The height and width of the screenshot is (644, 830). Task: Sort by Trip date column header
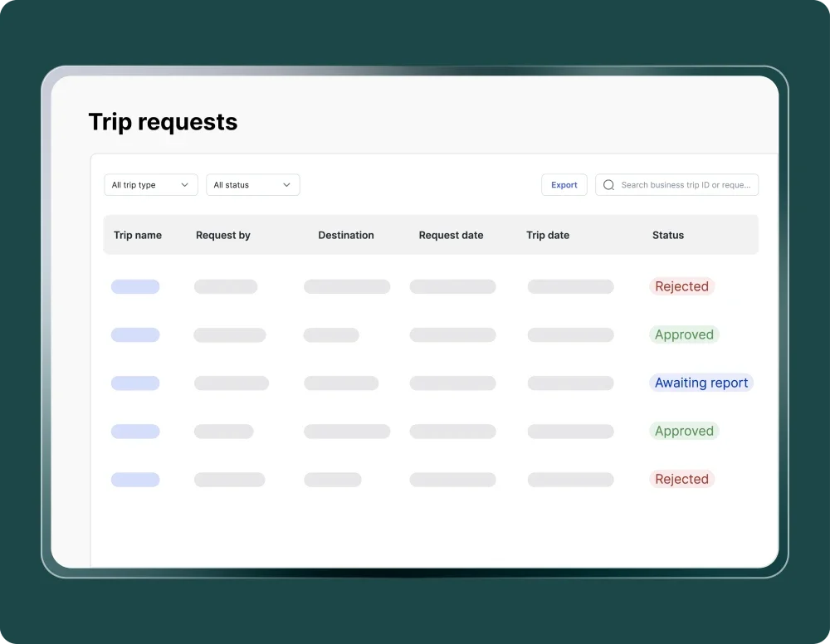pos(548,235)
